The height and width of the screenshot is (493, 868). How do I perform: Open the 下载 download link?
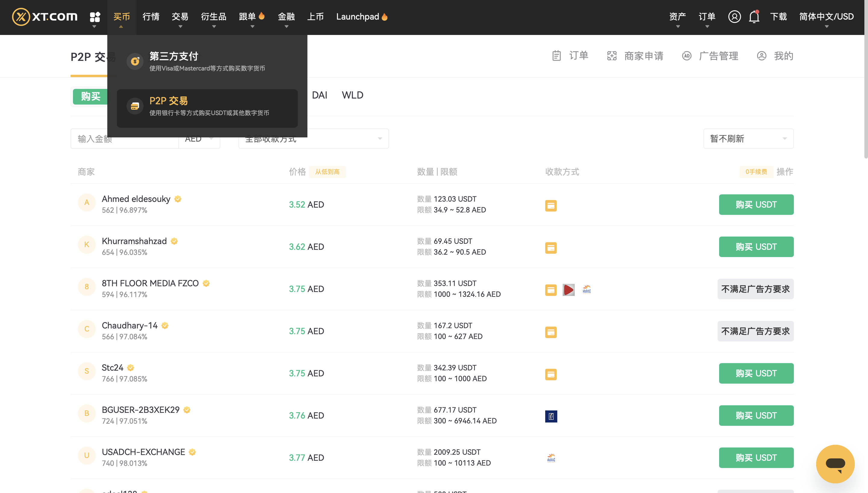(778, 17)
